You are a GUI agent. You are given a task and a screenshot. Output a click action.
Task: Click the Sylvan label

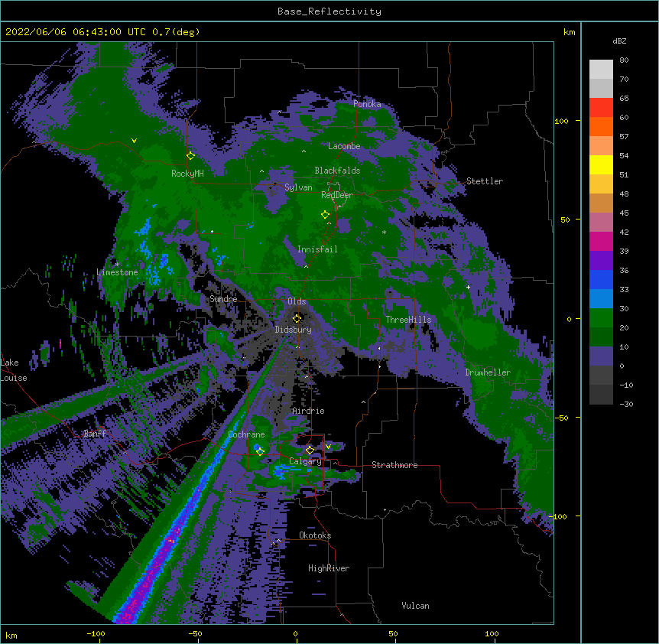point(298,187)
